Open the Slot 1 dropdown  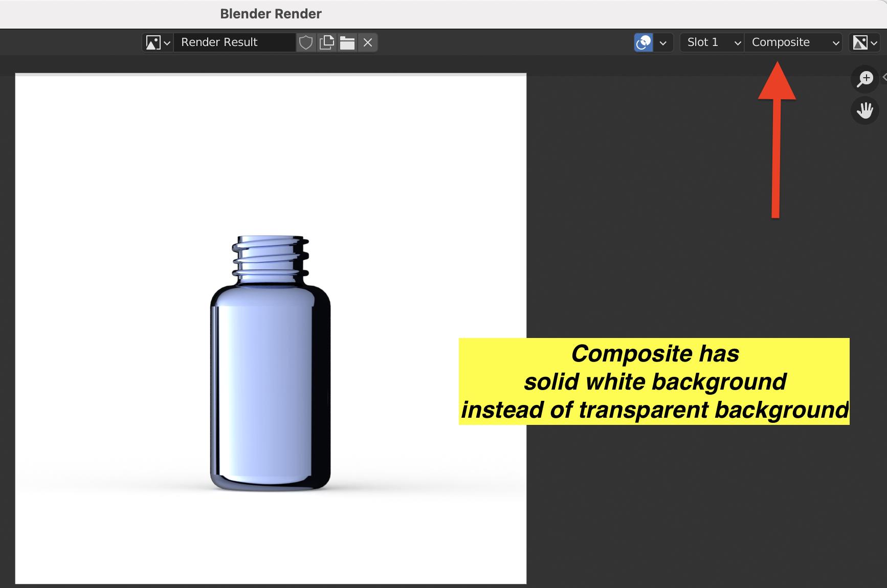coord(712,42)
